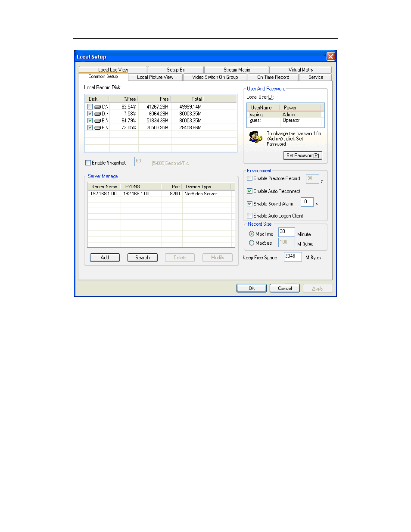This screenshot has height=532, width=411.
Task: Select user guest in the list
Action: (285, 121)
